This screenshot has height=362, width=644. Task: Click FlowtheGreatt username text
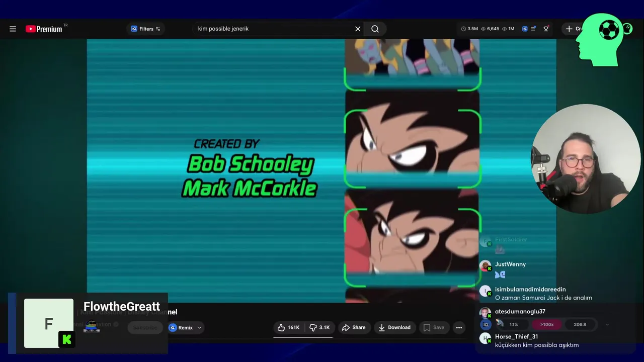[121, 306]
